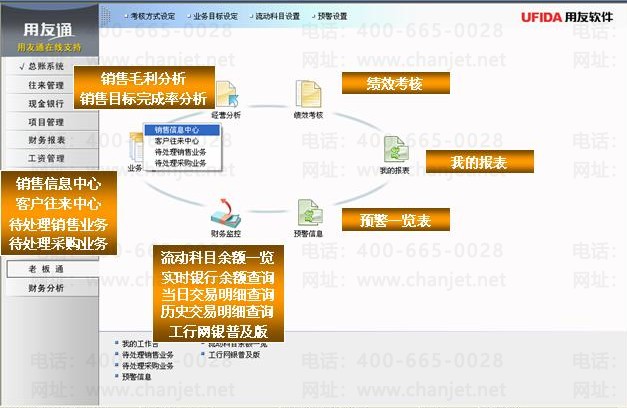
Task: Open 预警设置 in the top bar
Action: [x=332, y=16]
